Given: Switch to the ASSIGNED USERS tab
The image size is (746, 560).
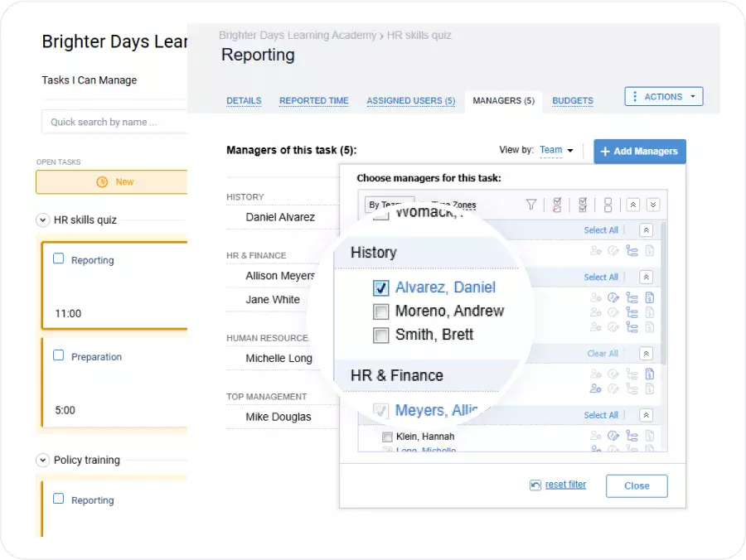Looking at the screenshot, I should coord(411,100).
